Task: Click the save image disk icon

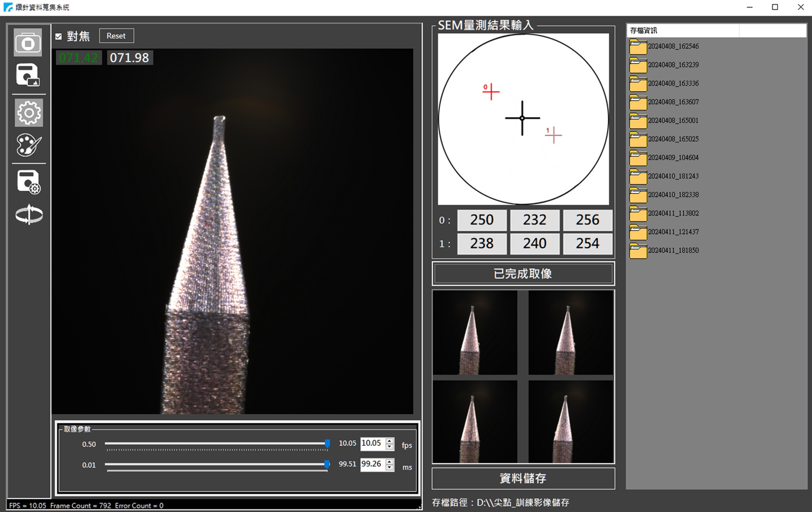Action: (x=28, y=75)
